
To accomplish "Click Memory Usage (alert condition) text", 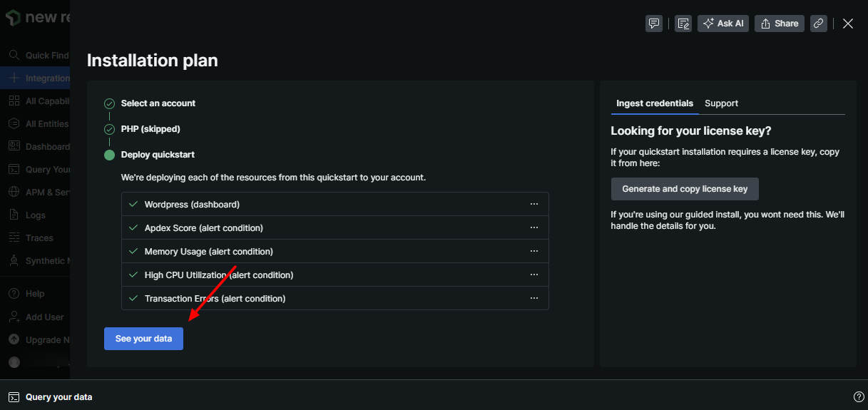I will (209, 252).
